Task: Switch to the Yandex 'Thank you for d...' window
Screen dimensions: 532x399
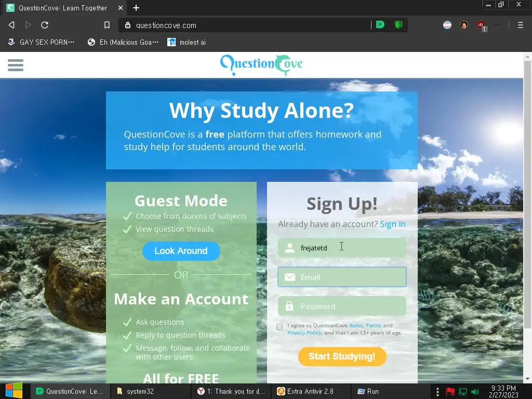Action: [231, 391]
